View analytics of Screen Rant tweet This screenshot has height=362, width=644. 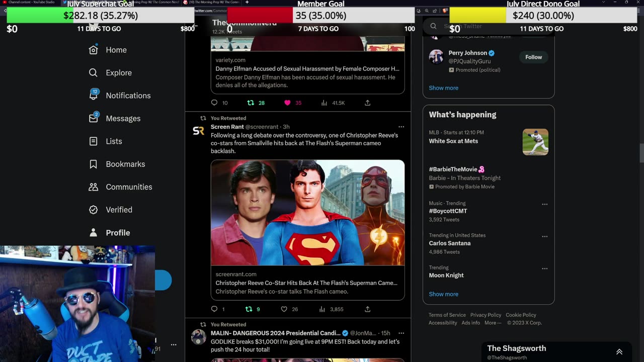coord(322,309)
